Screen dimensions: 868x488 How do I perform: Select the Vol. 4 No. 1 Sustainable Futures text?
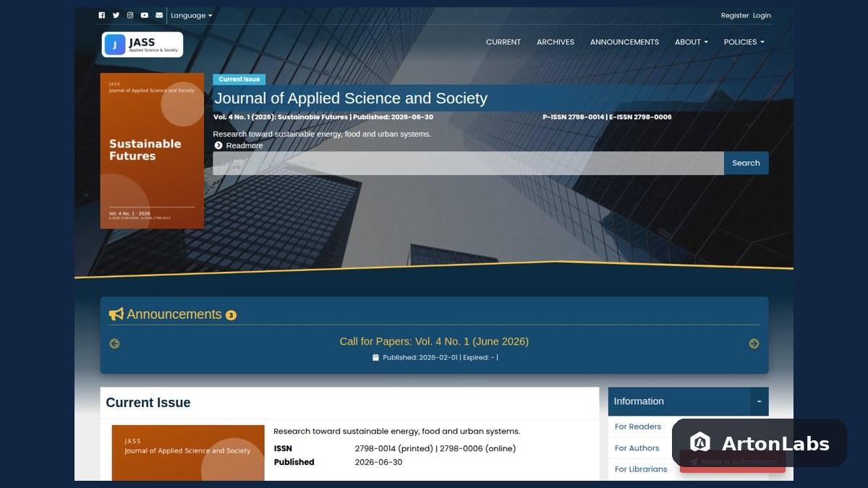point(281,117)
